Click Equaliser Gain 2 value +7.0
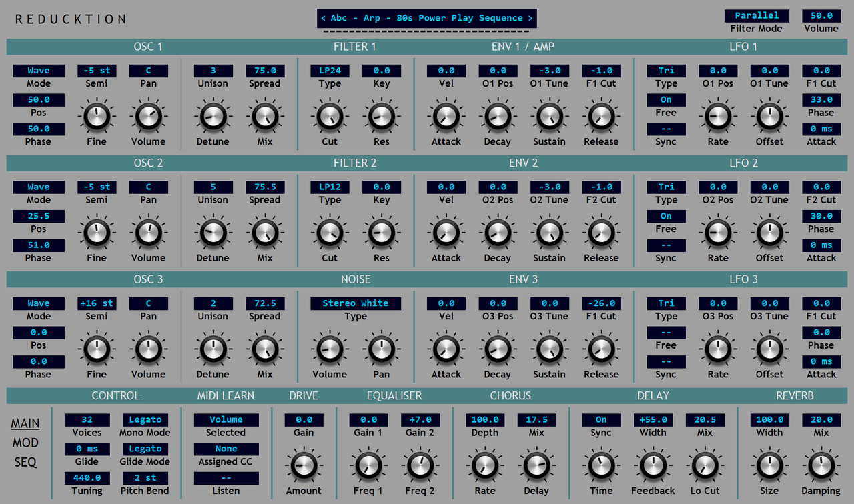The height and width of the screenshot is (504, 854). pyautogui.click(x=420, y=420)
